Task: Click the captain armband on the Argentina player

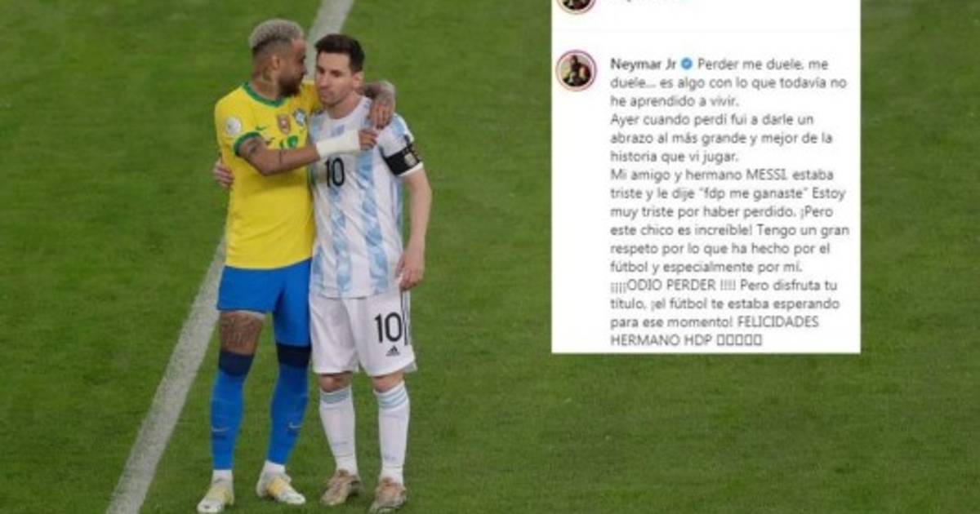Action: pyautogui.click(x=403, y=159)
